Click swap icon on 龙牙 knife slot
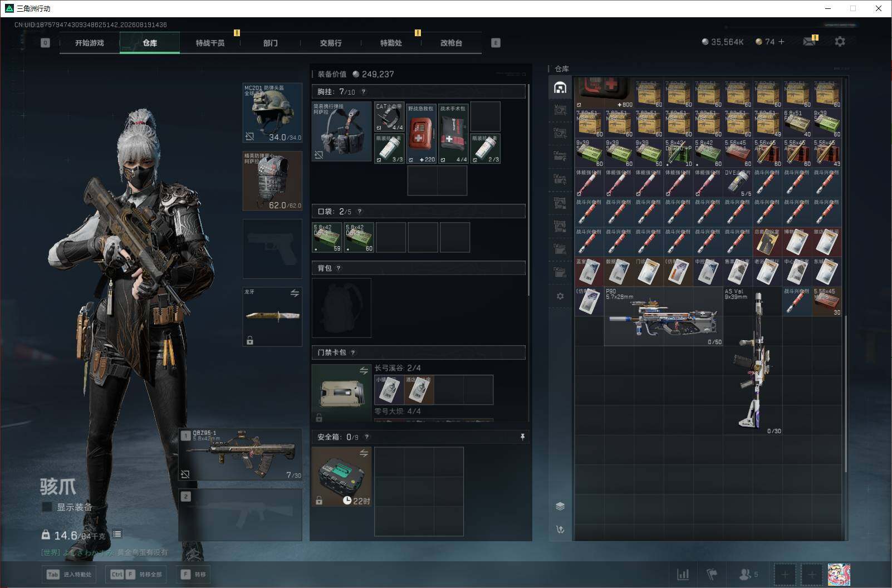This screenshot has height=588, width=892. [295, 293]
